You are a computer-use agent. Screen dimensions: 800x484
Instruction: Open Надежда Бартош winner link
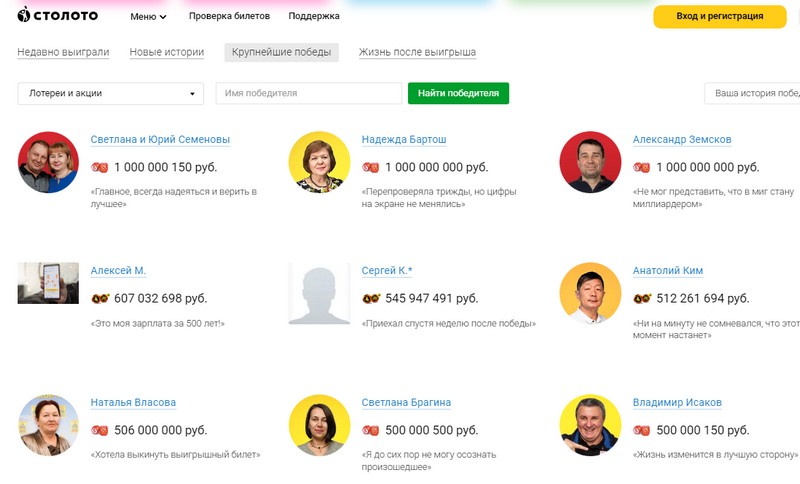point(404,139)
